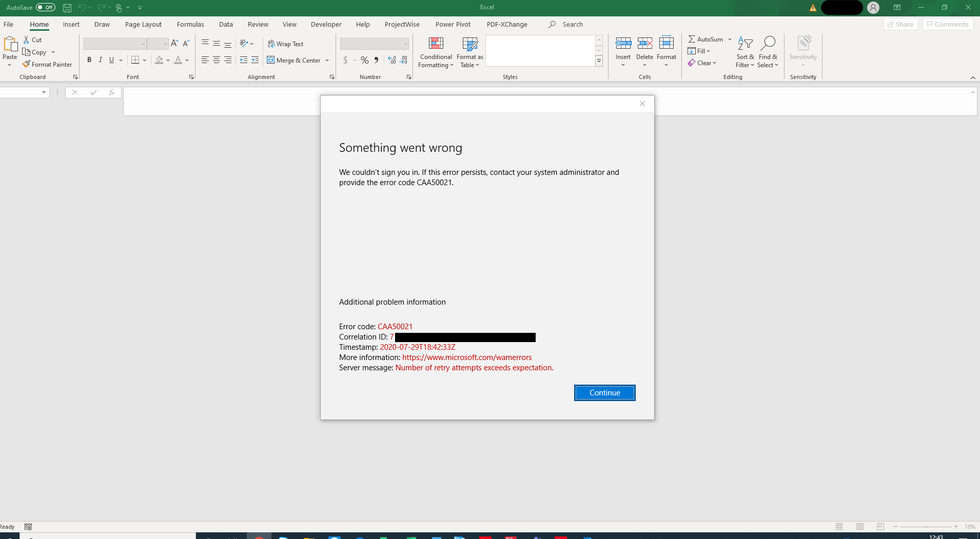Open the font color picker arrow

tap(187, 60)
